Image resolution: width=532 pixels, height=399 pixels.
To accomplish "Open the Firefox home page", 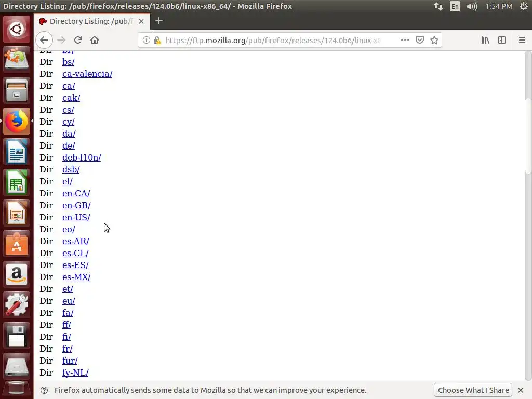I will (x=95, y=40).
